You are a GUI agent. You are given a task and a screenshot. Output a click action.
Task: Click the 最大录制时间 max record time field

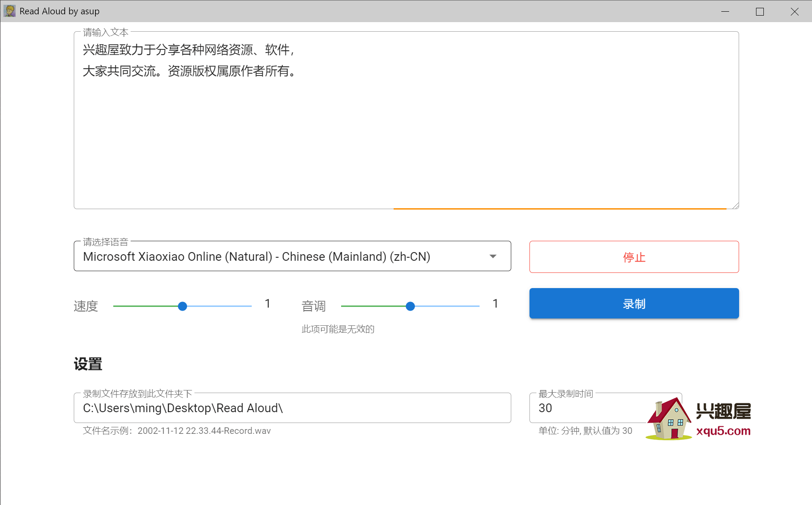tap(586, 408)
